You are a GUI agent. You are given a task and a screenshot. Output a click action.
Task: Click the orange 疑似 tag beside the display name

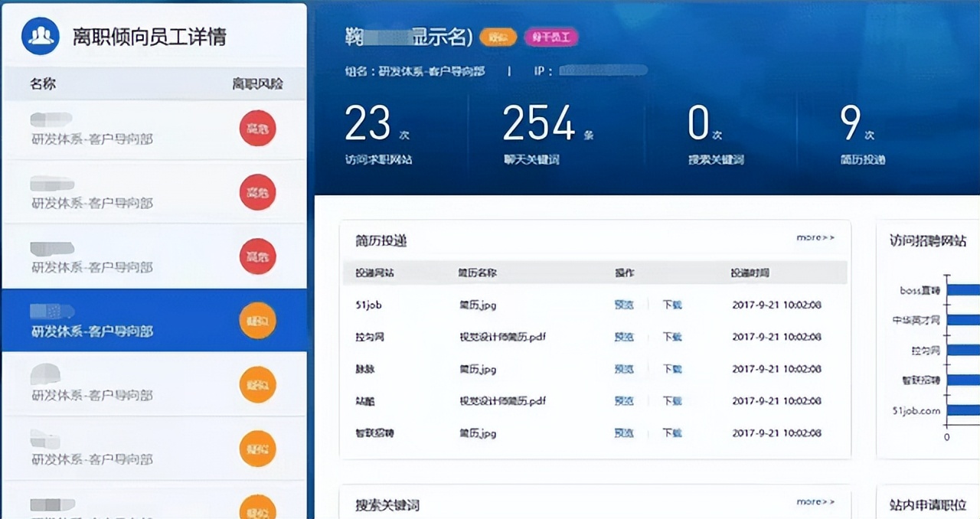click(498, 36)
